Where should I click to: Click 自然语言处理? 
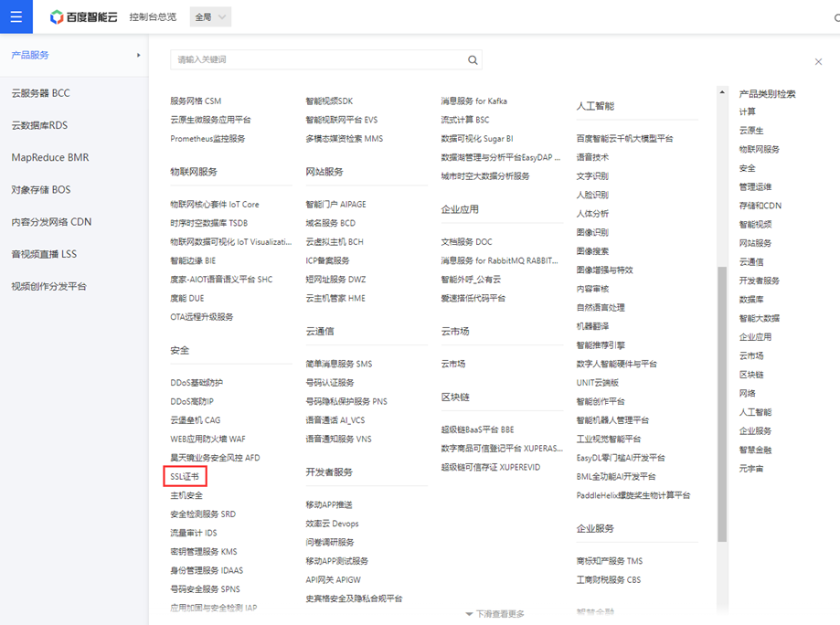(601, 308)
